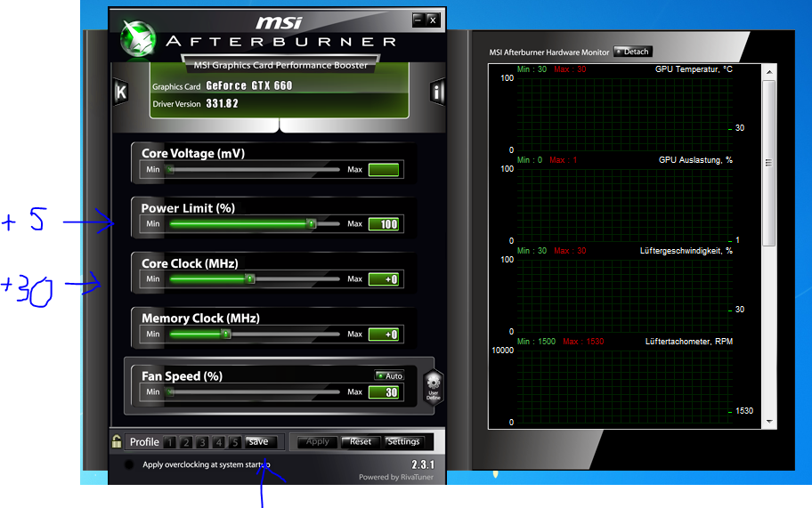
Task: Click the GPU Temperatur graph
Action: tap(624, 115)
